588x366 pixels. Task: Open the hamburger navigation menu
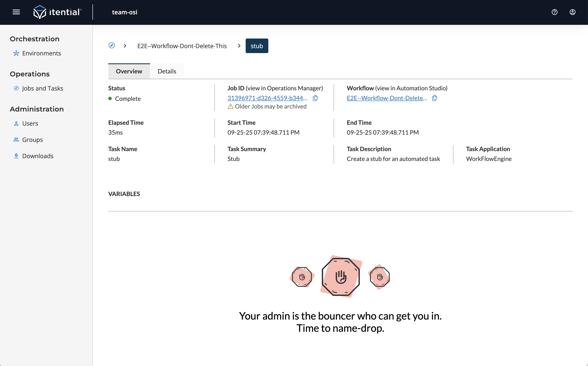pos(16,12)
